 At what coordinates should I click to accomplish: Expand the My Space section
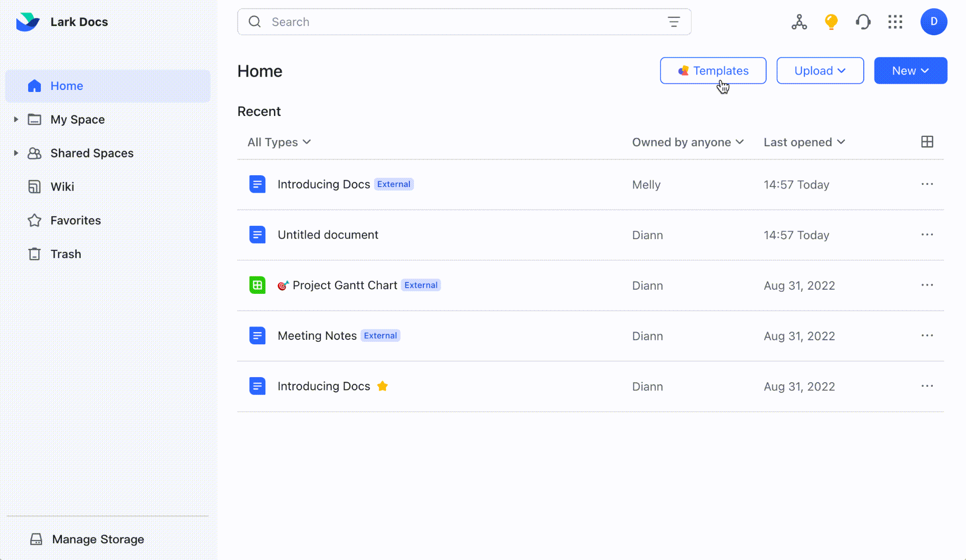point(16,119)
